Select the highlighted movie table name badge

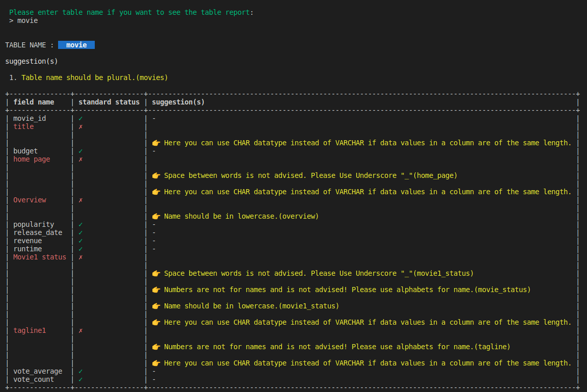pyautogui.click(x=76, y=44)
